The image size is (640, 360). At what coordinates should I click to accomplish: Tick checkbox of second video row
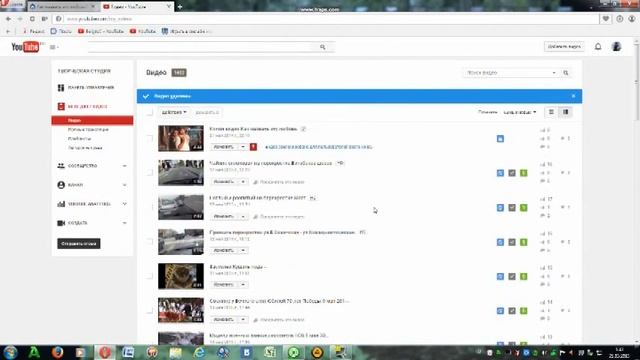click(x=149, y=173)
